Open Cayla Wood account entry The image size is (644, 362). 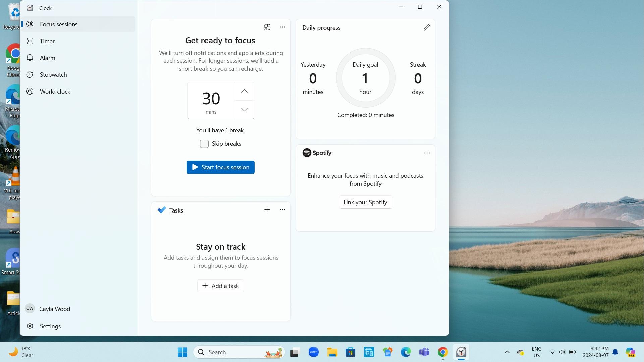click(x=78, y=309)
